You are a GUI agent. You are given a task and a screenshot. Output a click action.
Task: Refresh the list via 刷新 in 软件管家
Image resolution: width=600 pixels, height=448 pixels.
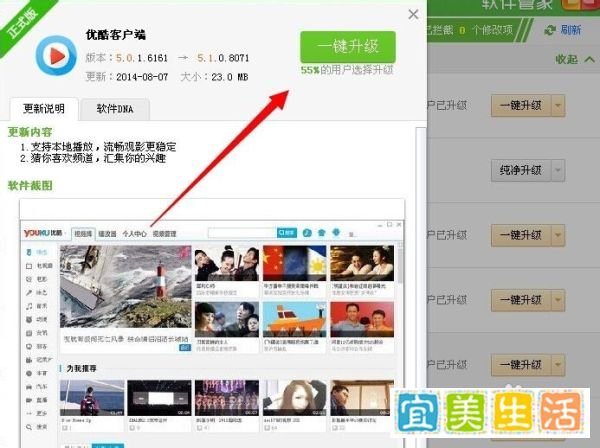[563, 30]
